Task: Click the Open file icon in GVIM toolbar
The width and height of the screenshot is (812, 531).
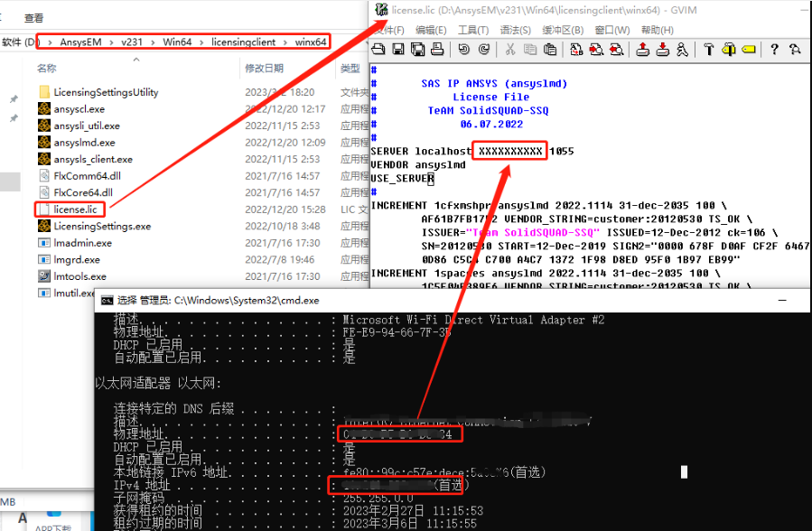Action: pyautogui.click(x=378, y=49)
